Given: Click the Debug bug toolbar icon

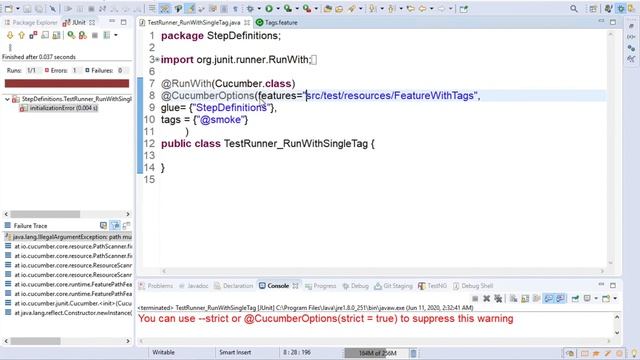Looking at the screenshot, I should tap(250, 9).
